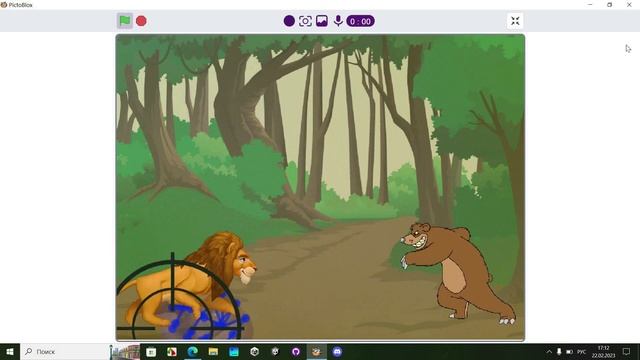The width and height of the screenshot is (640, 360).
Task: Exit full-screen stage mode
Action: pyautogui.click(x=515, y=21)
